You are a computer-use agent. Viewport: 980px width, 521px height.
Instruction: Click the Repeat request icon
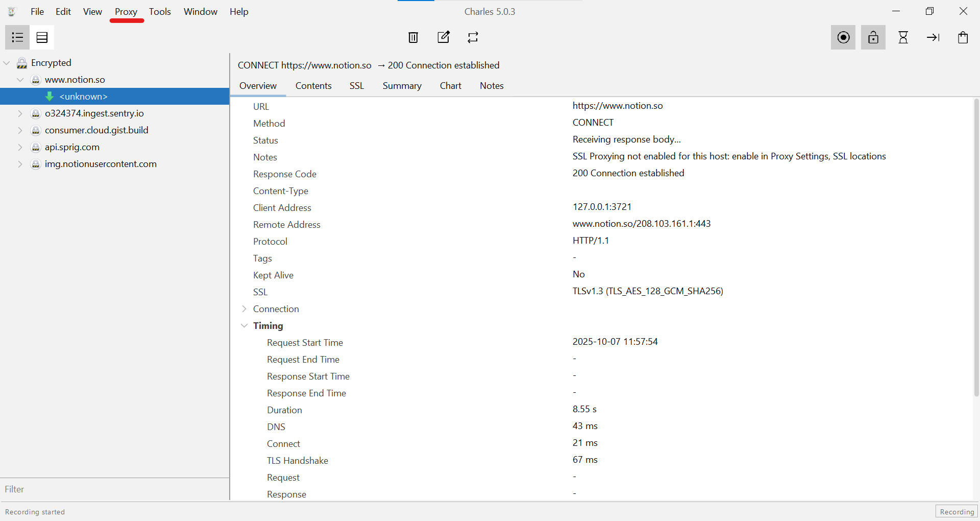tap(473, 37)
